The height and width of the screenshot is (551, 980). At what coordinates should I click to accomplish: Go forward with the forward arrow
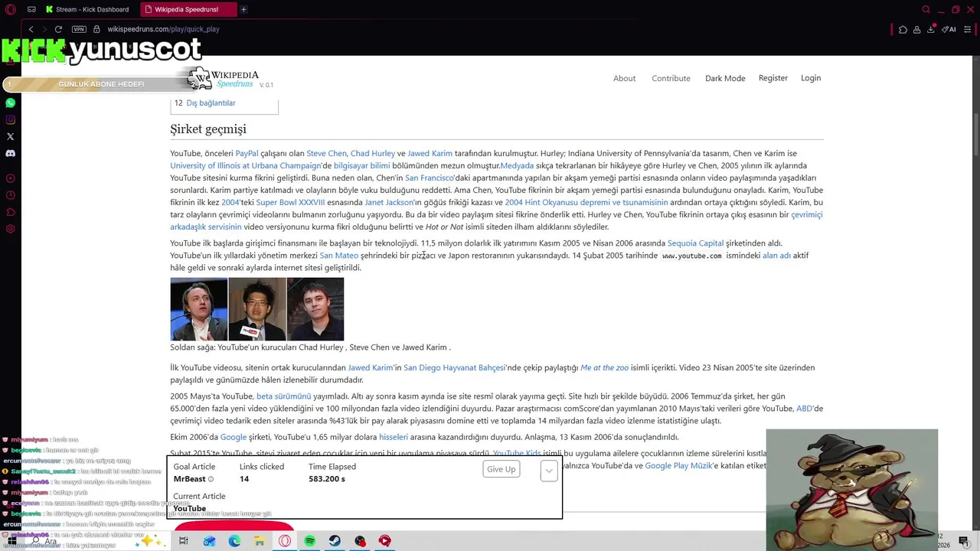coord(44,29)
